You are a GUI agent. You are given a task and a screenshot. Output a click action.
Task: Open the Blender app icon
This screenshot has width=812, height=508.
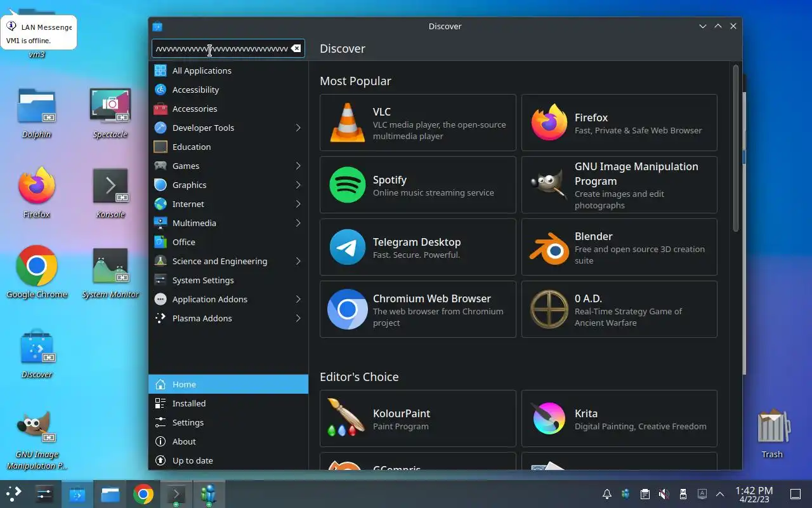click(x=549, y=247)
